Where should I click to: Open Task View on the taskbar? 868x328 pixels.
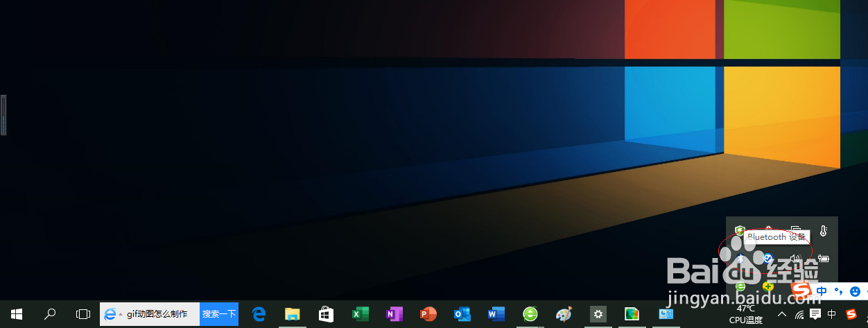tap(83, 314)
